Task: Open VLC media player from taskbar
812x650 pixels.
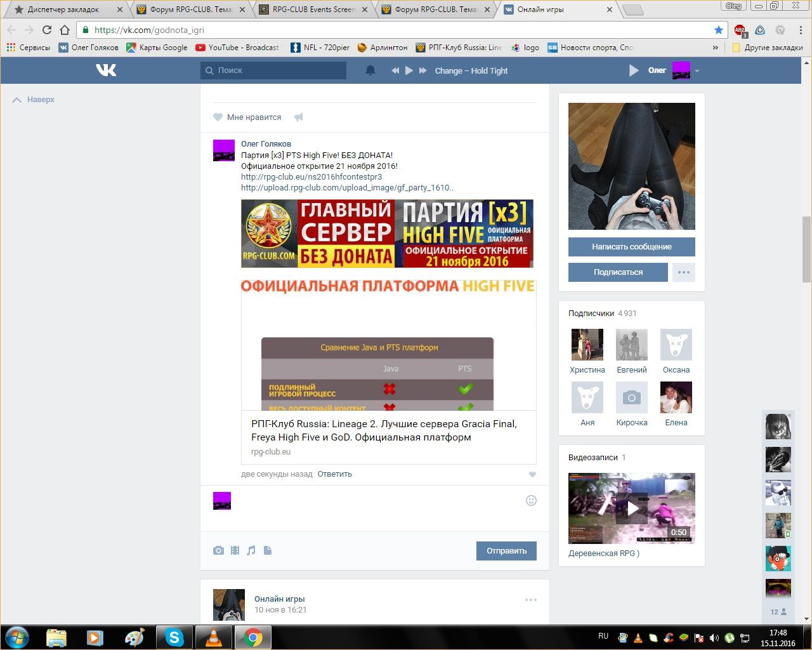Action: click(x=213, y=637)
